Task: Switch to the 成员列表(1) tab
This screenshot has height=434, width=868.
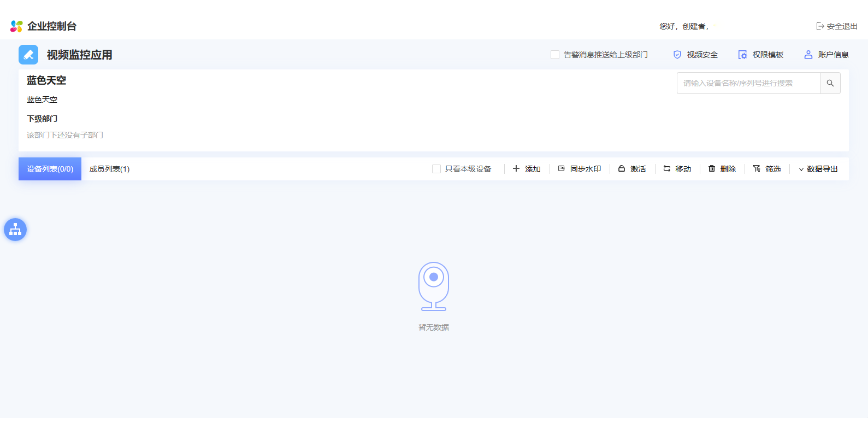Action: point(109,169)
